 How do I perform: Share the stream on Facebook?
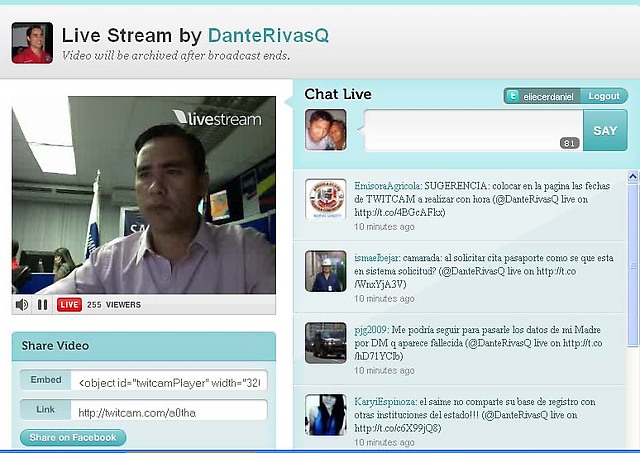click(72, 437)
